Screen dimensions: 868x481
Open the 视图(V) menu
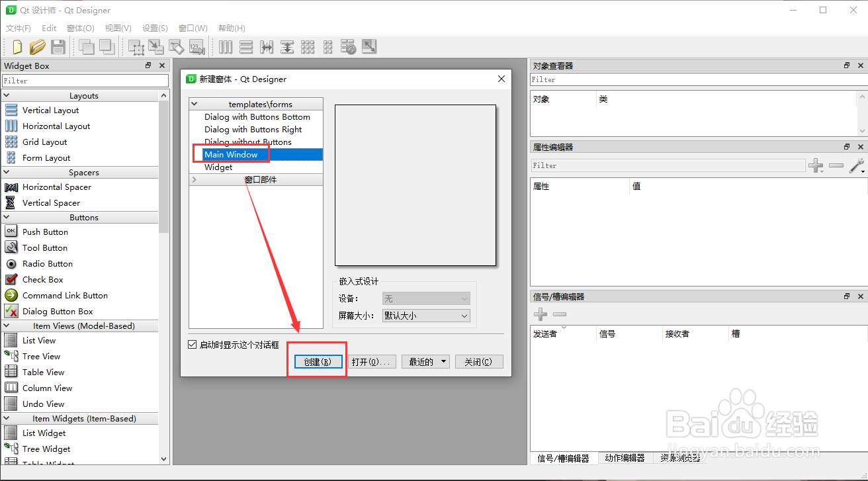[x=118, y=28]
